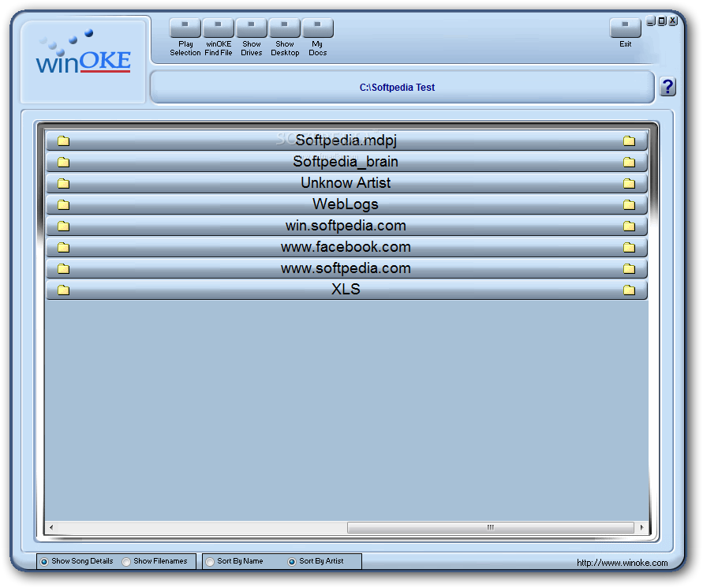Select the Unknow Artist folder name
703x588 pixels.
coord(346,183)
